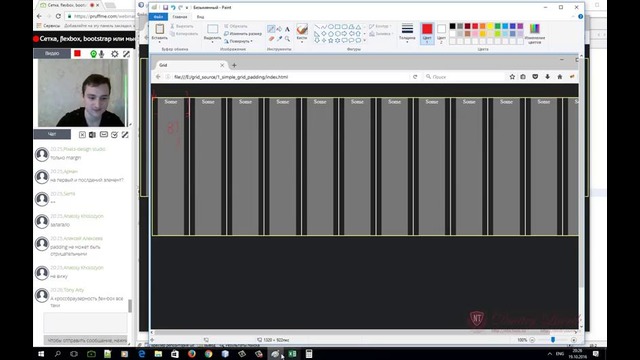Adjust the Paint zoom slider handle
This screenshot has height=360, width=640.
point(553,340)
